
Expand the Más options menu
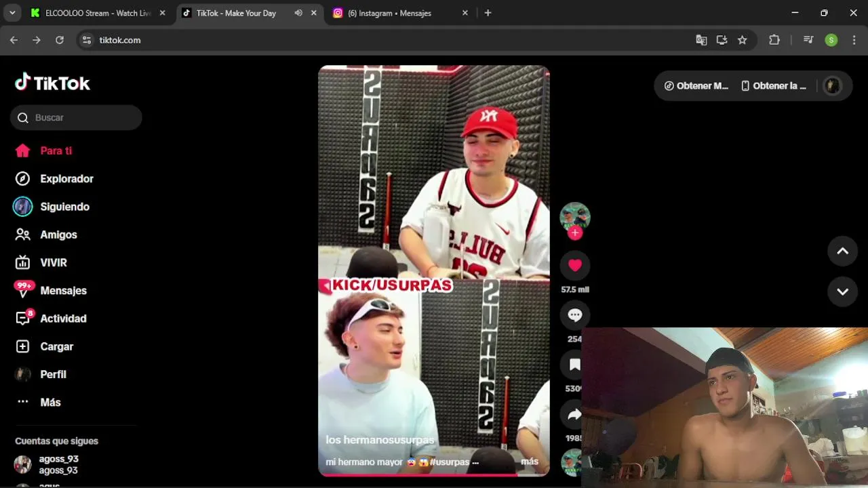click(39, 402)
